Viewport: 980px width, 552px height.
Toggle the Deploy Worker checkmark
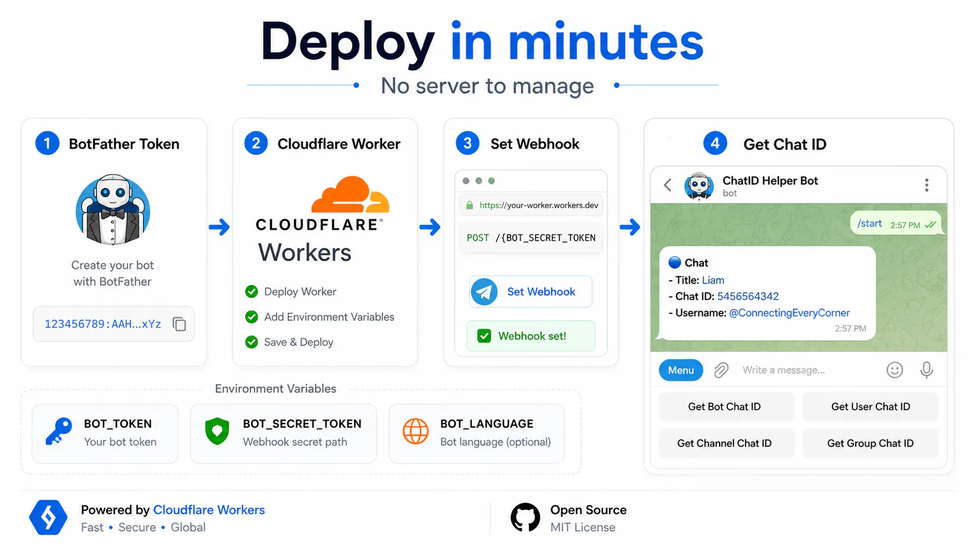click(x=251, y=292)
